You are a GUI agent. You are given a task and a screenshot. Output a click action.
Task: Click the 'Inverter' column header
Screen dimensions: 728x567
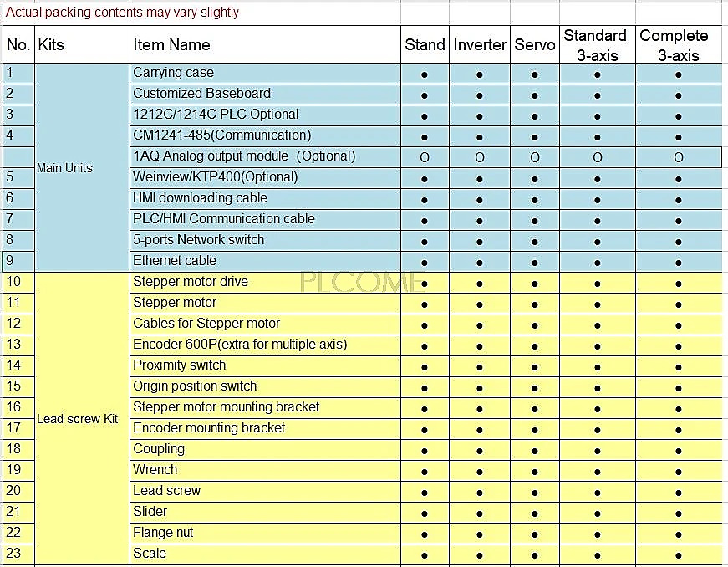[480, 44]
